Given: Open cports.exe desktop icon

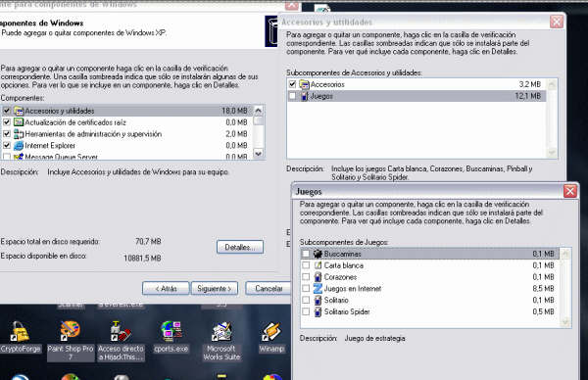Looking at the screenshot, I should [x=171, y=337].
